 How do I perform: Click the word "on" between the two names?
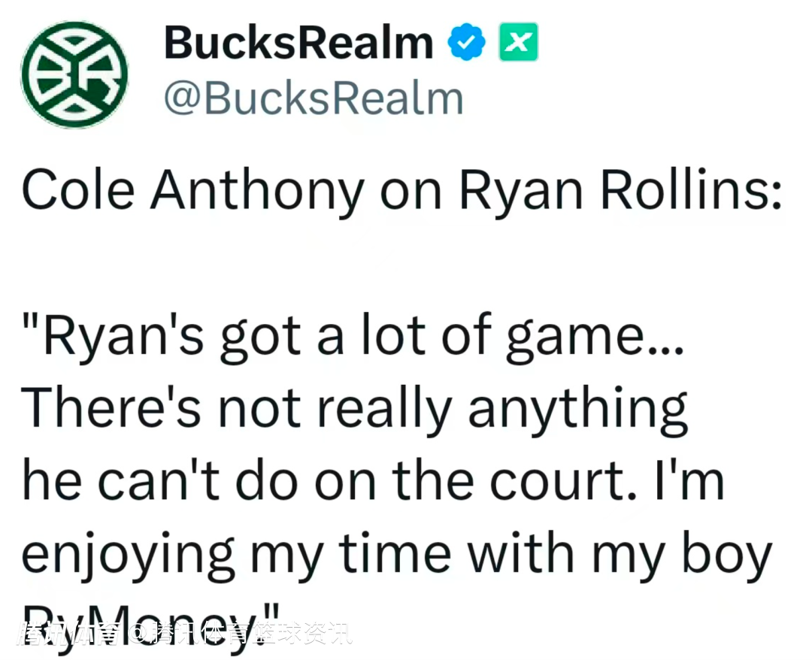[x=411, y=192]
